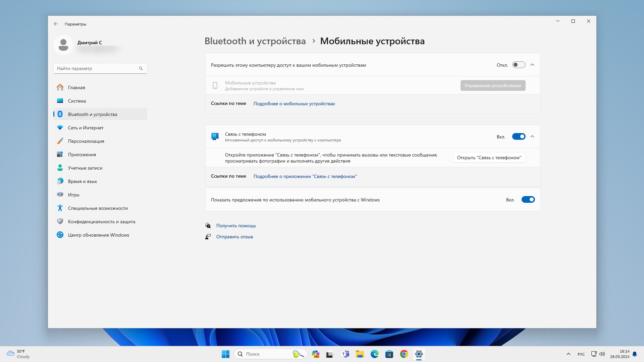This screenshot has height=362, width=644.
Task: Show hidden tray icons chevron
Action: pos(569,354)
